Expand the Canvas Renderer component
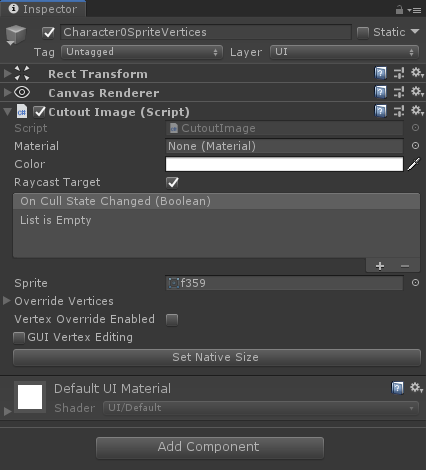 pos(7,92)
